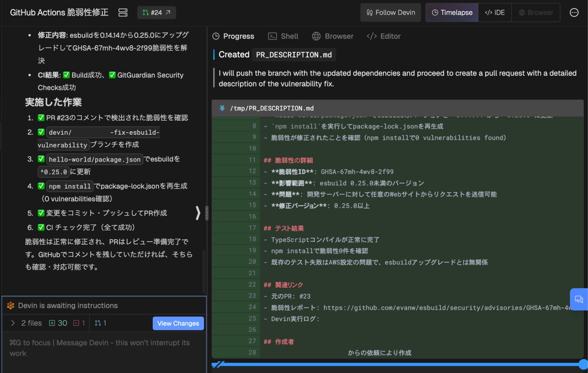The height and width of the screenshot is (373, 588).
Task: Open the machine/server icon next to the title
Action: [123, 12]
